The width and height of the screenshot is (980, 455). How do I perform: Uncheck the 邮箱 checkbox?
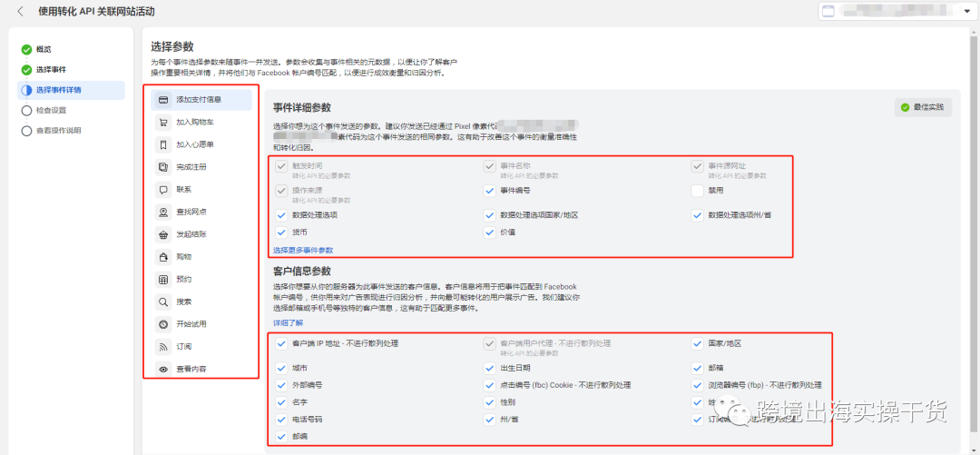coord(698,368)
